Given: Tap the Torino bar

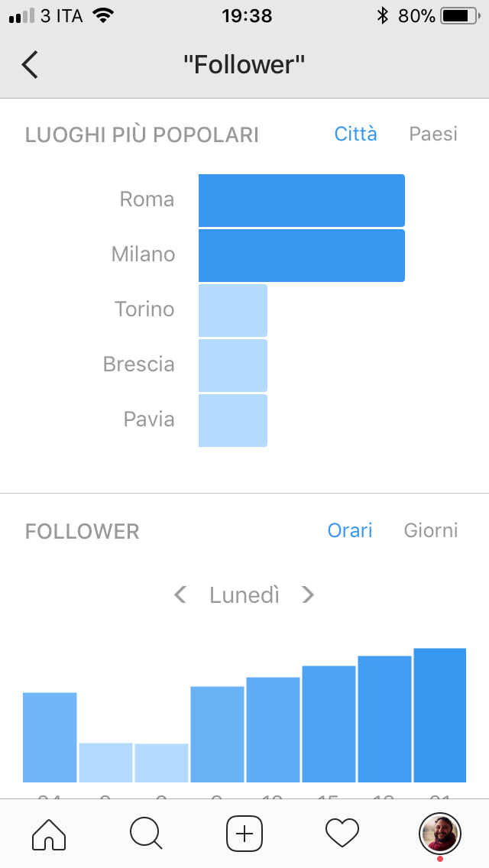Looking at the screenshot, I should [x=233, y=310].
